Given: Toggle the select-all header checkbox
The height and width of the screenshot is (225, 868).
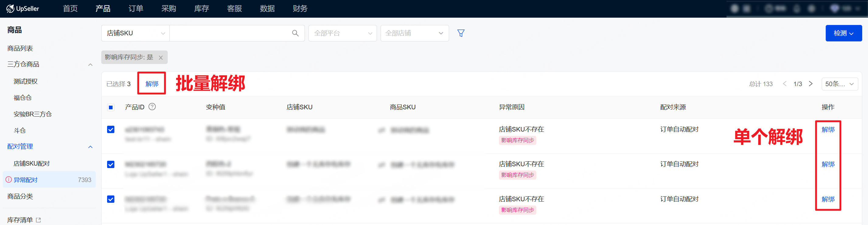Looking at the screenshot, I should [110, 107].
